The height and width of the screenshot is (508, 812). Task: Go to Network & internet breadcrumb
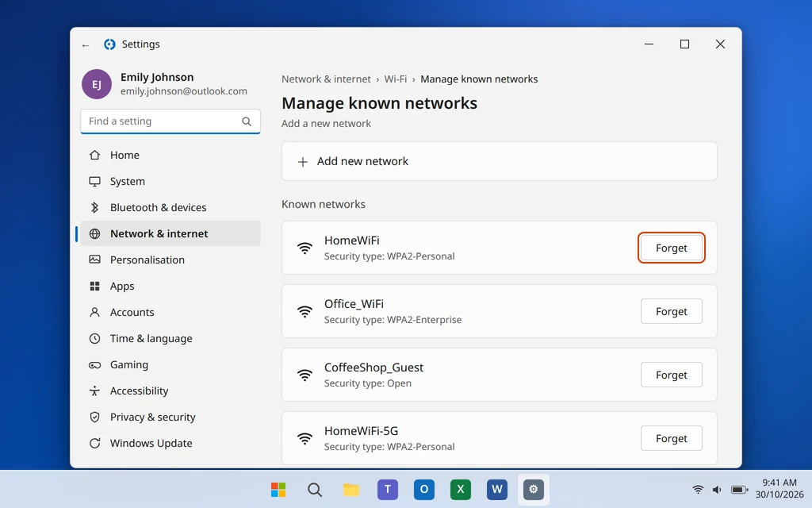pyautogui.click(x=326, y=79)
